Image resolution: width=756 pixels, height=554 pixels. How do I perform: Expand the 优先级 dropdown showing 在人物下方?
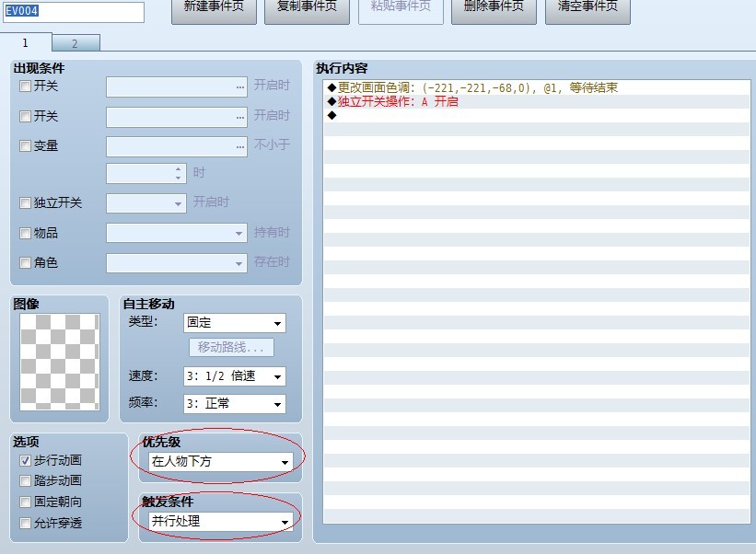[220, 461]
